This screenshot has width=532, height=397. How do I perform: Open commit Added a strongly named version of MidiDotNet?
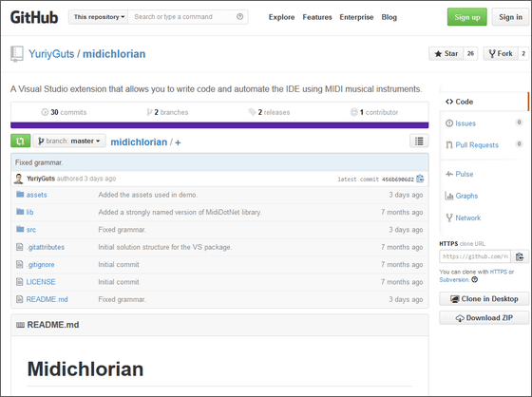coord(180,212)
